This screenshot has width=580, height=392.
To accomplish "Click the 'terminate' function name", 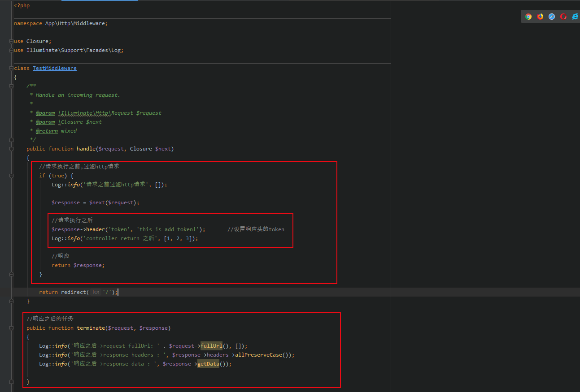I will [91, 328].
